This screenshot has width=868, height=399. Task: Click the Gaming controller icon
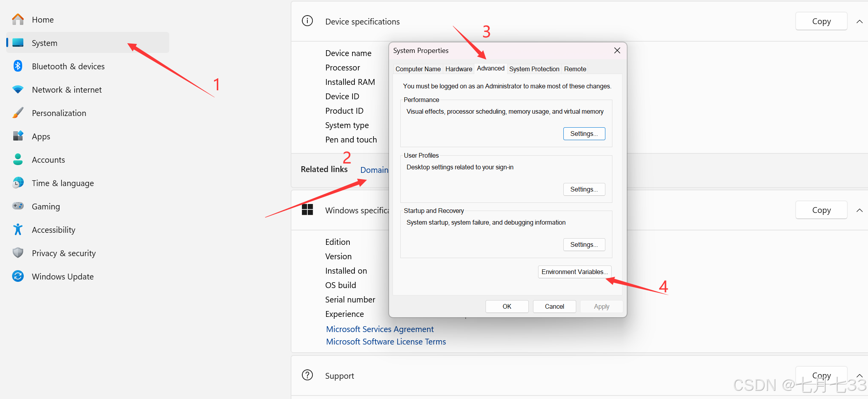pyautogui.click(x=18, y=206)
